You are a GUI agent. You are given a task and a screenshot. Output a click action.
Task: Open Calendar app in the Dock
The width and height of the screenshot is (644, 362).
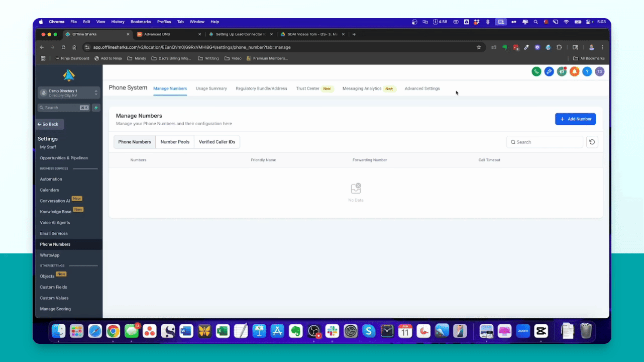[x=405, y=331]
